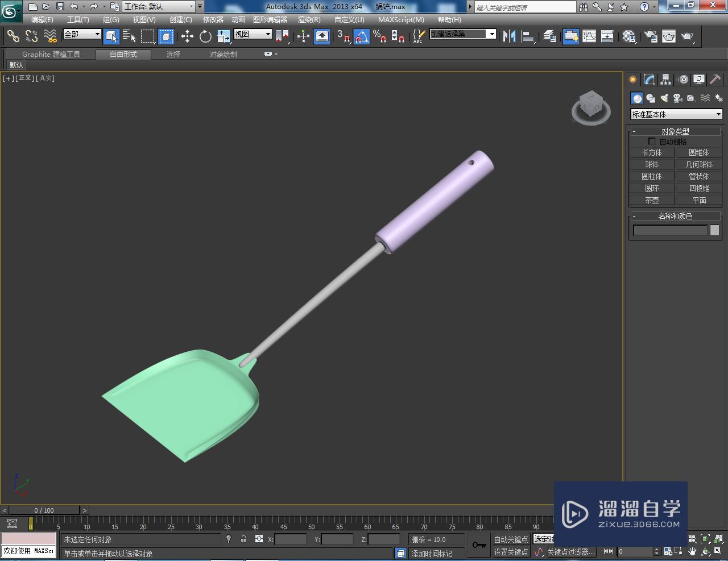Switch to the Hierarchy command panel
The width and height of the screenshot is (728, 561).
(x=665, y=80)
